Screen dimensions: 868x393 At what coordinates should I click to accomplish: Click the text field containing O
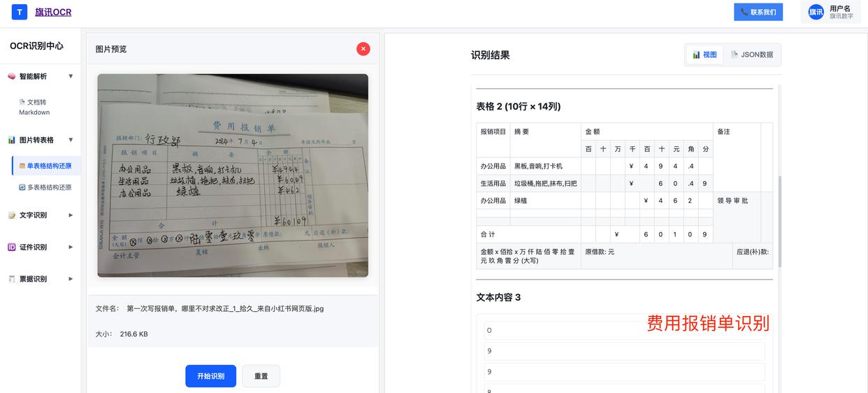(x=624, y=330)
